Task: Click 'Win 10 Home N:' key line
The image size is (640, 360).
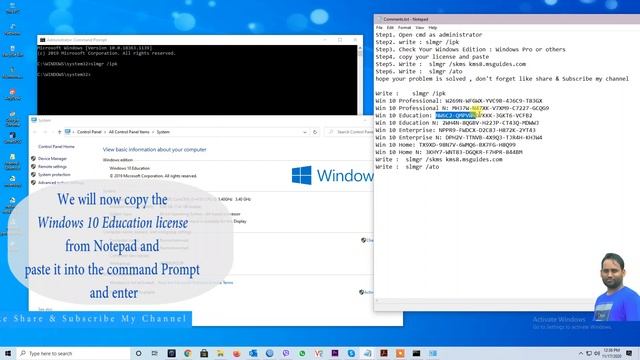Action: (449, 152)
